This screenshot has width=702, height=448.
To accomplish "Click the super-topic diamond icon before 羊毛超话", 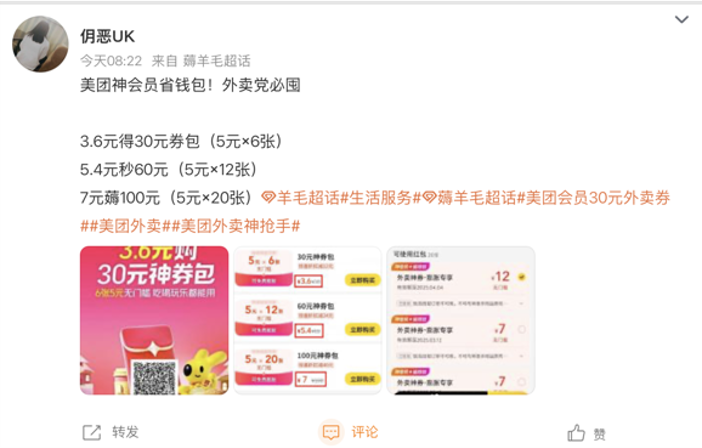I will pos(268,197).
